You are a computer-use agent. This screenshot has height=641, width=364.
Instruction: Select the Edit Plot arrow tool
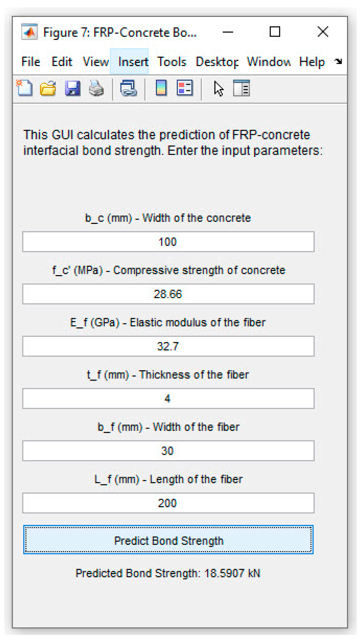pyautogui.click(x=218, y=88)
